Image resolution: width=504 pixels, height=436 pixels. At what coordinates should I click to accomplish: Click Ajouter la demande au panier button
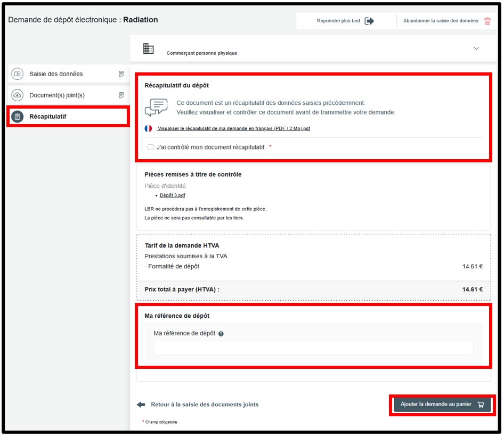[442, 405]
